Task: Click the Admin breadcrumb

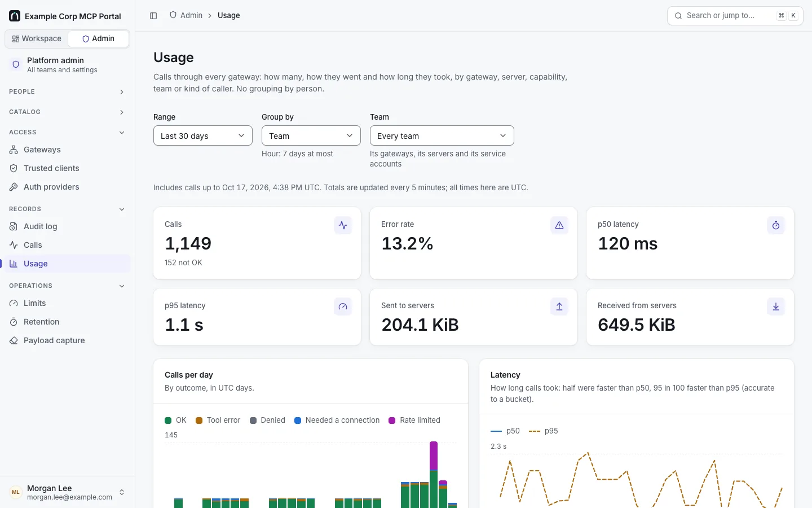Action: coord(186,15)
